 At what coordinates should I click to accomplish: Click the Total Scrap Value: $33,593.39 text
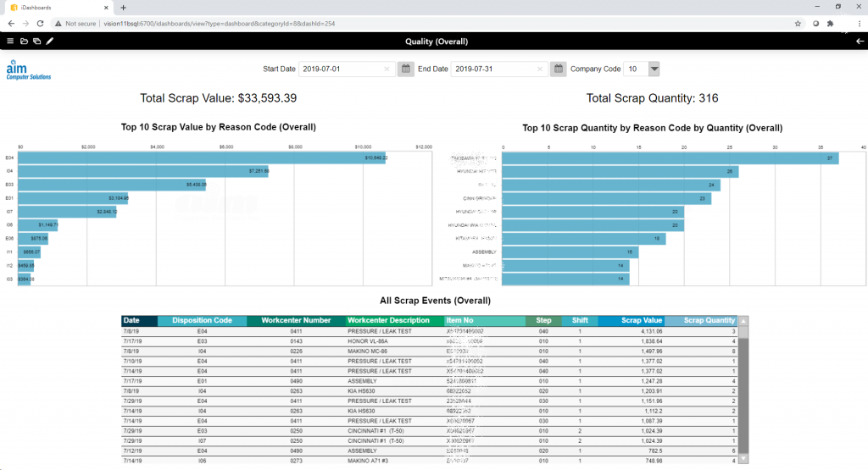218,98
